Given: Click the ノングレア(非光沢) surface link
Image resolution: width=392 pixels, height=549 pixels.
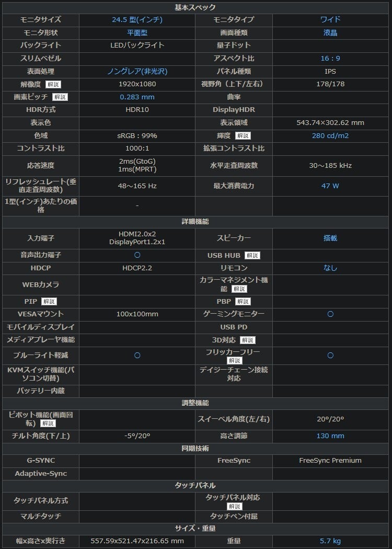Looking at the screenshot, I should (137, 72).
